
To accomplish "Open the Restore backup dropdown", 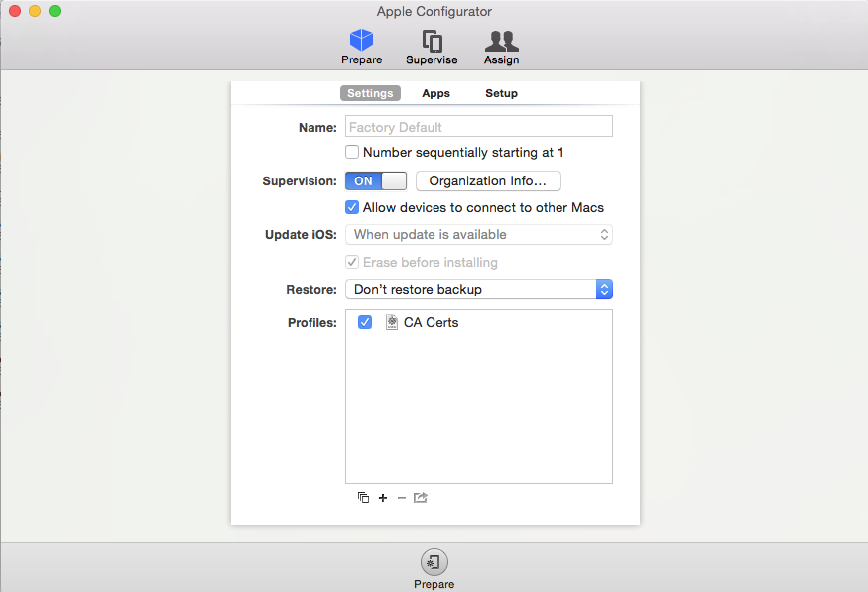I will [x=479, y=289].
